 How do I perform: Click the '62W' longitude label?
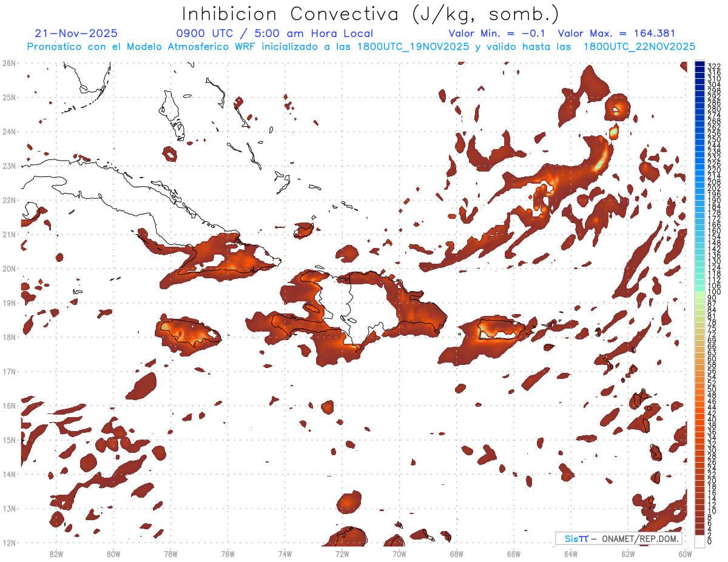(627, 554)
